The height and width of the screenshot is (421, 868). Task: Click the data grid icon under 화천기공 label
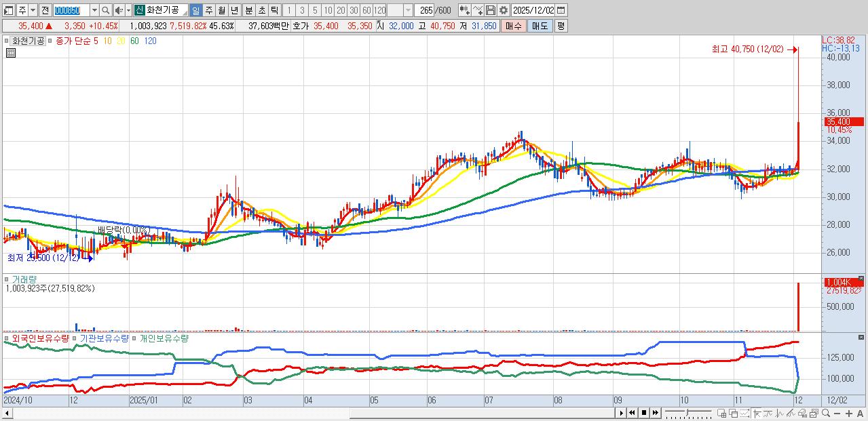click(x=10, y=53)
